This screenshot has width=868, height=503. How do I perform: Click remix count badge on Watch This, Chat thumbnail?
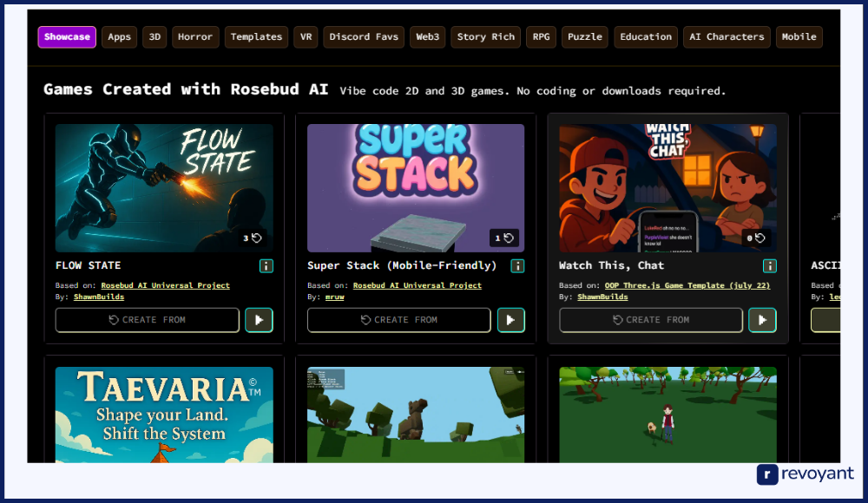pos(756,238)
